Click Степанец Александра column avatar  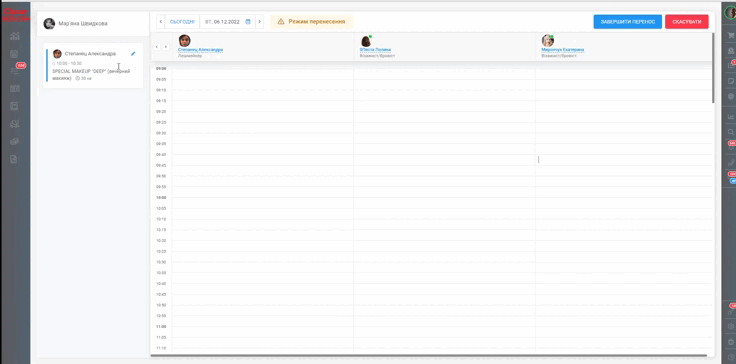coord(184,40)
